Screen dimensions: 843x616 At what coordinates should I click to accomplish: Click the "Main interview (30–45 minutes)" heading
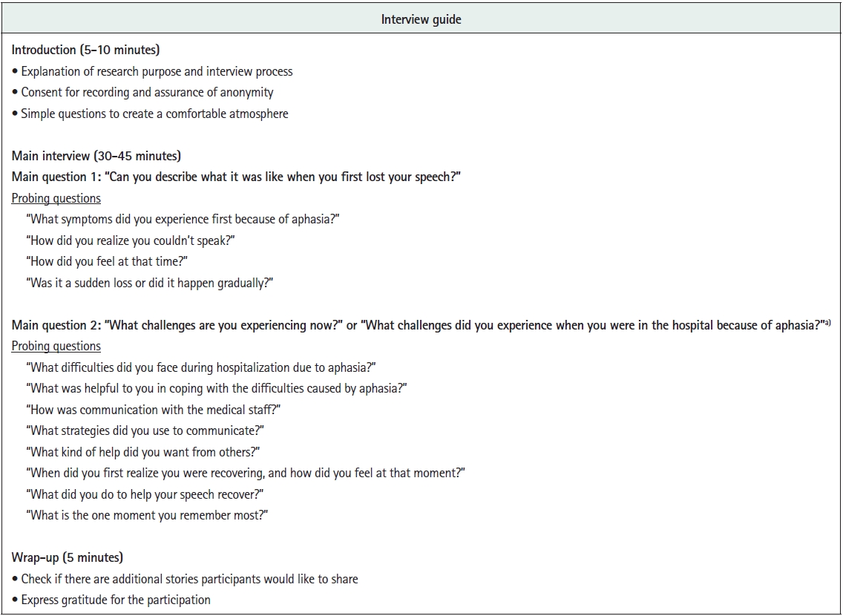click(x=96, y=156)
